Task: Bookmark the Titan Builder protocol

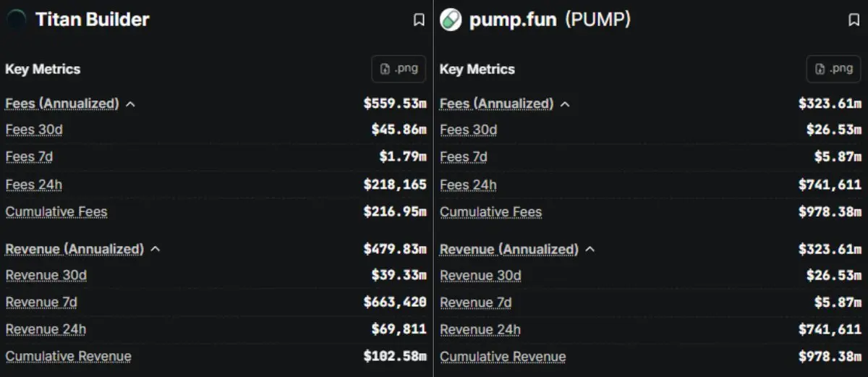Action: [419, 20]
